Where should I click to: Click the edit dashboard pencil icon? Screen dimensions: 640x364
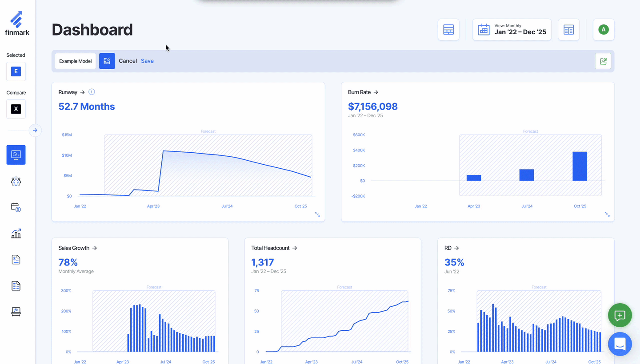click(107, 61)
